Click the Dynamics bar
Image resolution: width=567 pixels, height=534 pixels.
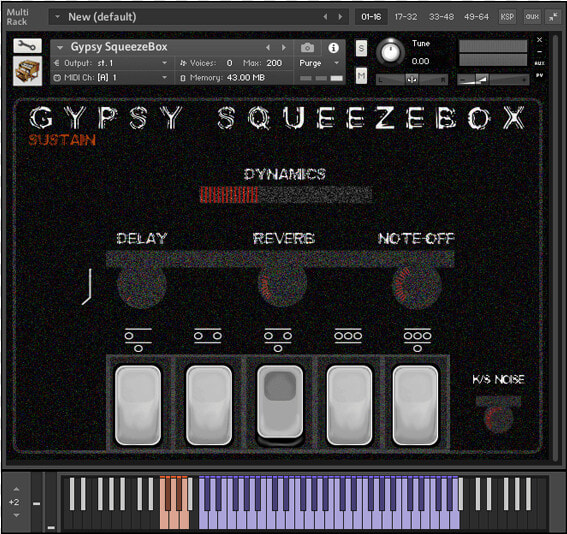(286, 195)
